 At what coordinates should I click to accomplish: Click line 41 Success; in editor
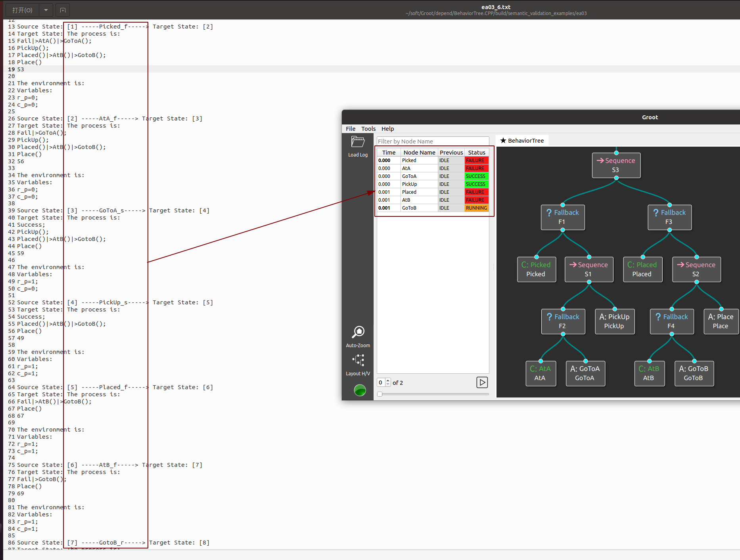[31, 225]
